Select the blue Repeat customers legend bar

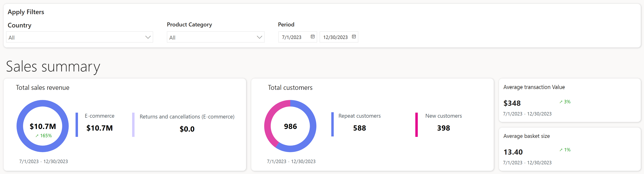(x=333, y=125)
